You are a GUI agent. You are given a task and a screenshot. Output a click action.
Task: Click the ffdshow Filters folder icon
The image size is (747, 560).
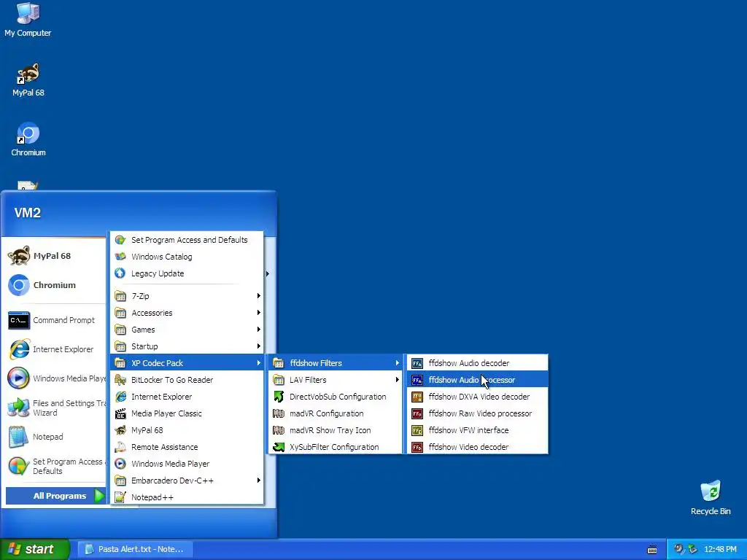point(279,363)
